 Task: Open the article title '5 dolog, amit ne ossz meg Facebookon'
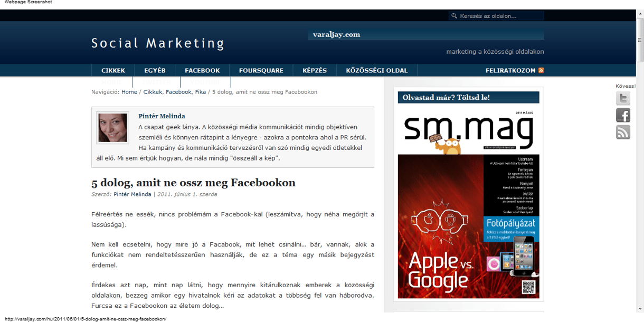193,183
